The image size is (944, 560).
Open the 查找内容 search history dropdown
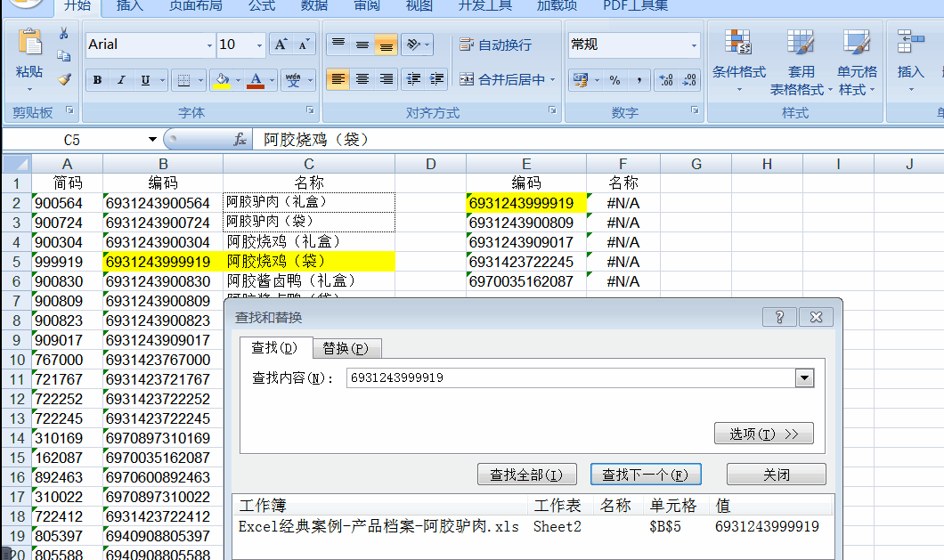point(804,377)
